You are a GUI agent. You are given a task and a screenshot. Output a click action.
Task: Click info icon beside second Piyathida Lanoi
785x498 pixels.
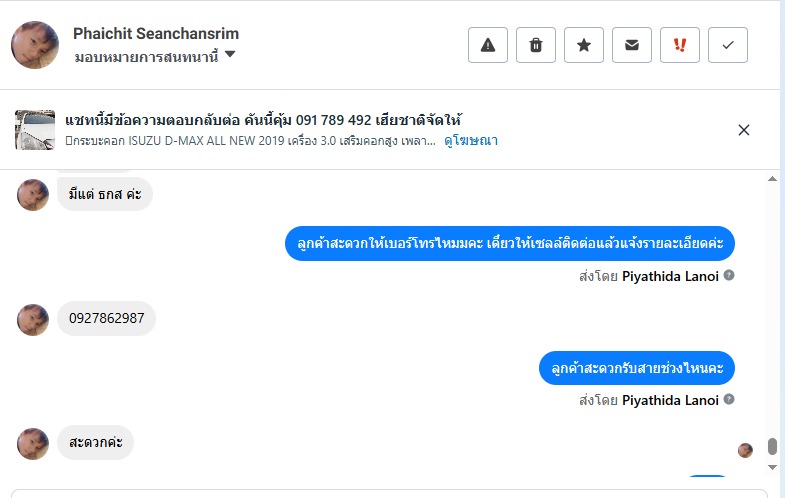click(729, 400)
